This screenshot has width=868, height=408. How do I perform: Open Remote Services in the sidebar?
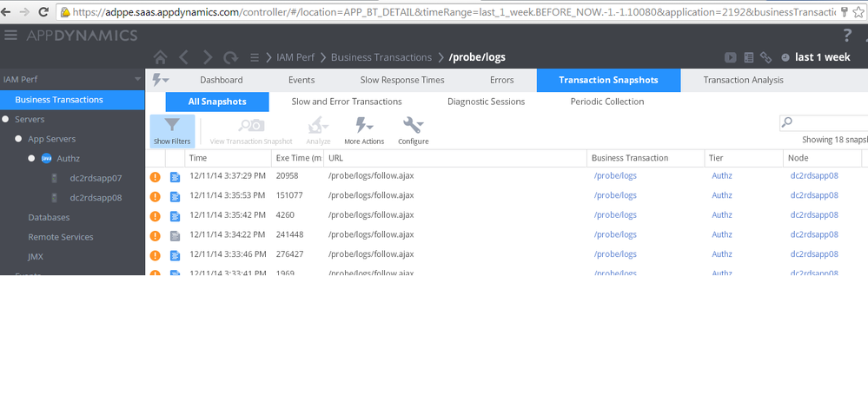point(61,237)
